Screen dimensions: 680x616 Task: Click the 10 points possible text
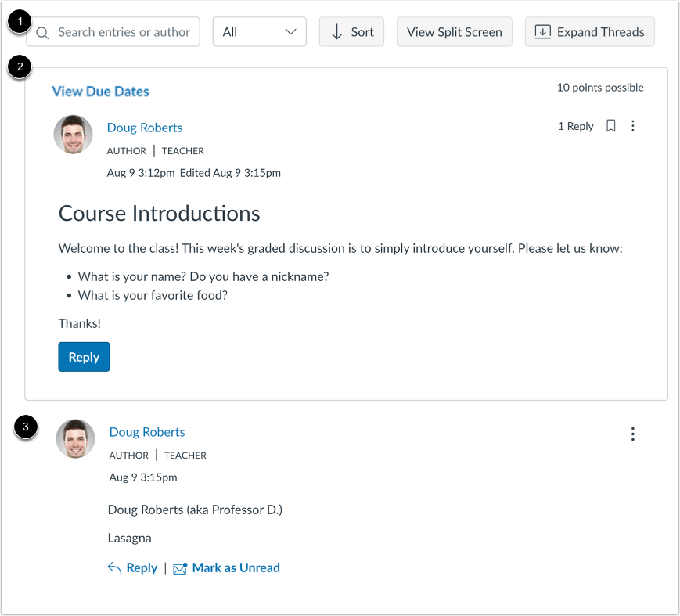coord(600,88)
